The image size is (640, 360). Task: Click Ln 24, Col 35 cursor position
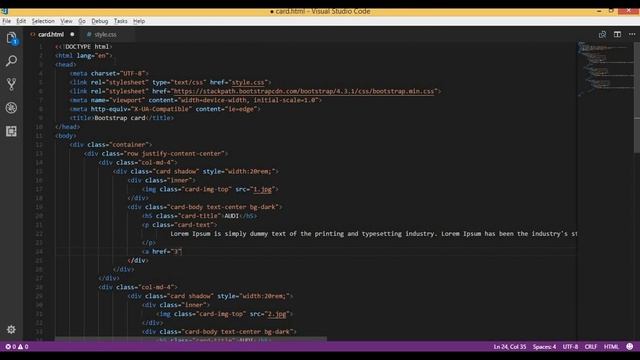click(510, 347)
